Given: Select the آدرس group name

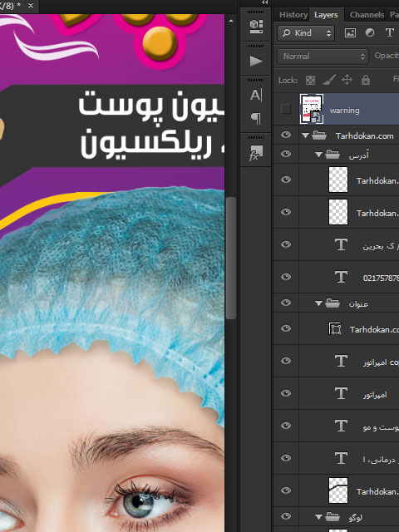Looking at the screenshot, I should (358, 155).
